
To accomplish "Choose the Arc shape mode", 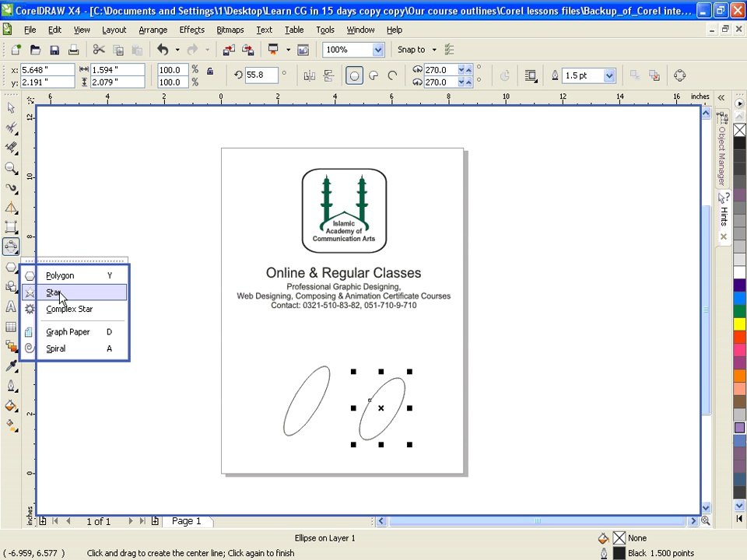I will [392, 75].
